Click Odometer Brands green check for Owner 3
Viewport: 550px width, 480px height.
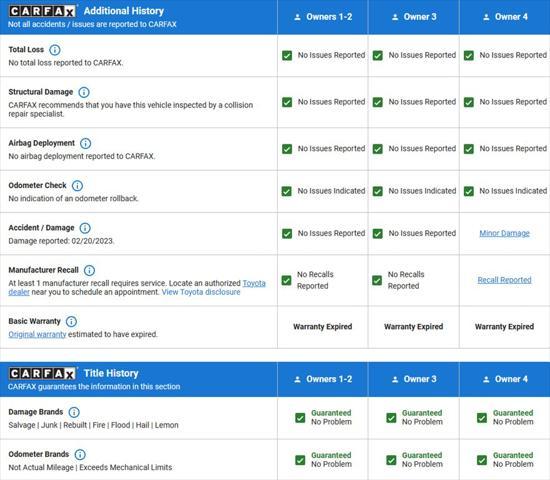[391, 460]
